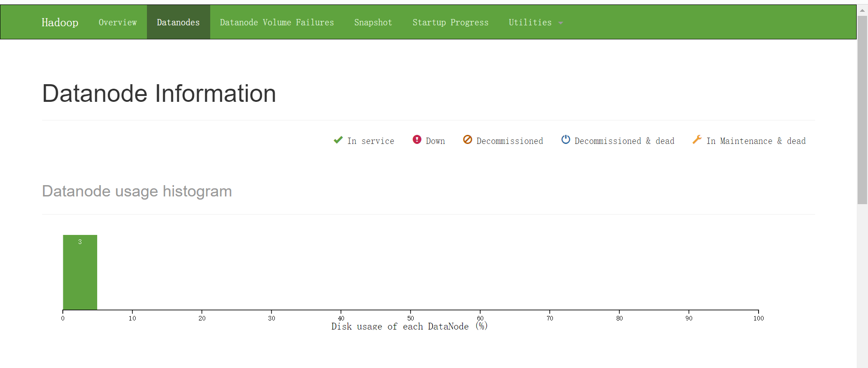Expand the Utilities dropdown menu
The image size is (868, 368).
(536, 22)
